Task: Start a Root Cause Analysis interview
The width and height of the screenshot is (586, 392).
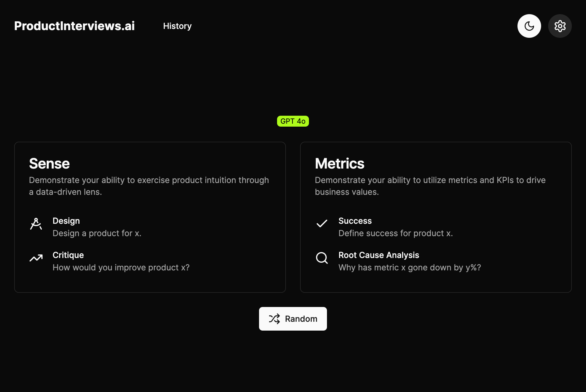Action: coord(379,255)
